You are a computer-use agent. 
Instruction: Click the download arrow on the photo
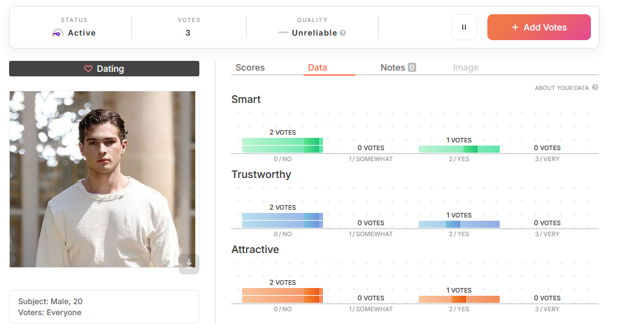click(x=189, y=263)
